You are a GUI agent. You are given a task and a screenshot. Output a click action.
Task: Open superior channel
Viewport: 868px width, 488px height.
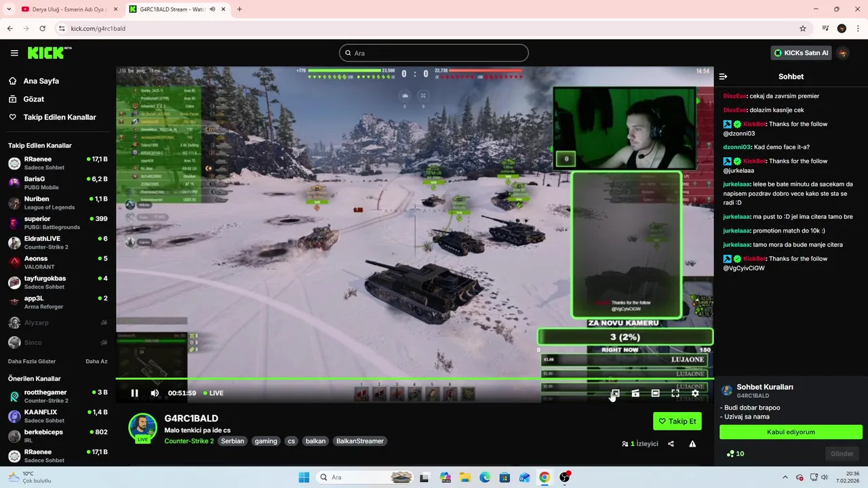pyautogui.click(x=58, y=223)
